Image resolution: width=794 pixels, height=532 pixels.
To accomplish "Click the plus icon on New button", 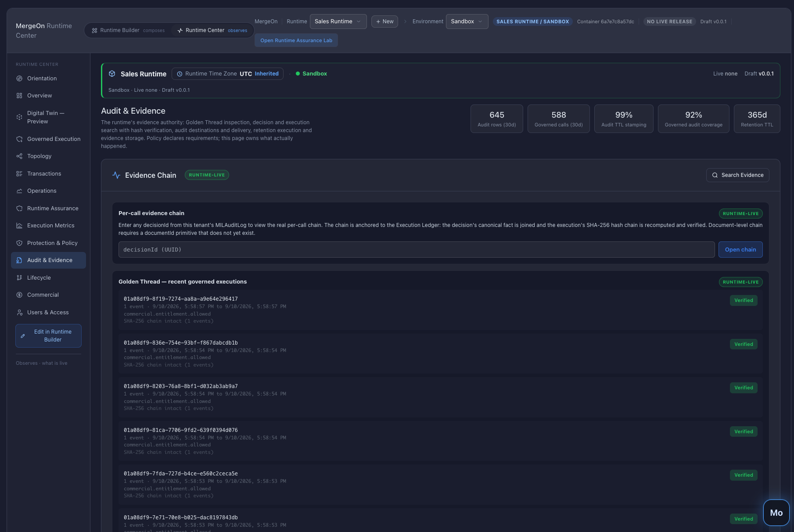I will (x=378, y=22).
